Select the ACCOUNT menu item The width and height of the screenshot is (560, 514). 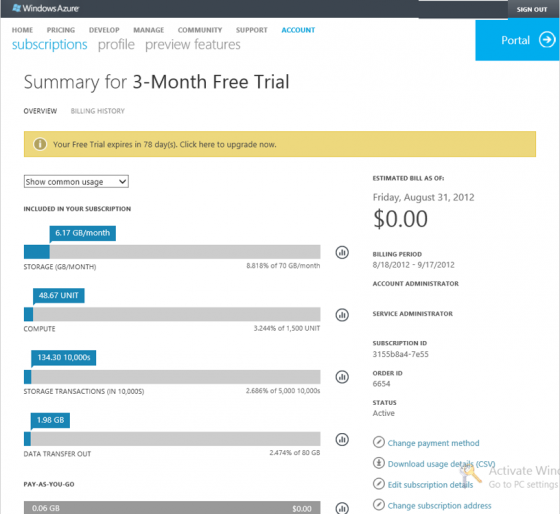click(x=298, y=30)
